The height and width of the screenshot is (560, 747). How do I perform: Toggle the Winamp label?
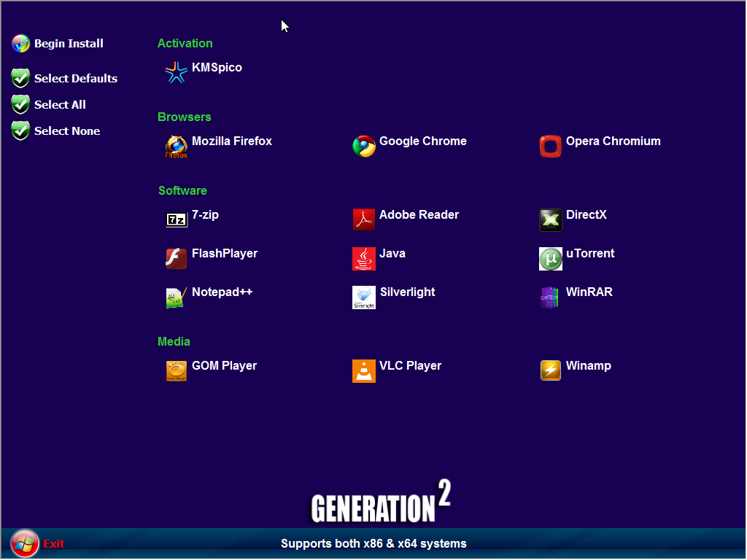click(x=589, y=366)
